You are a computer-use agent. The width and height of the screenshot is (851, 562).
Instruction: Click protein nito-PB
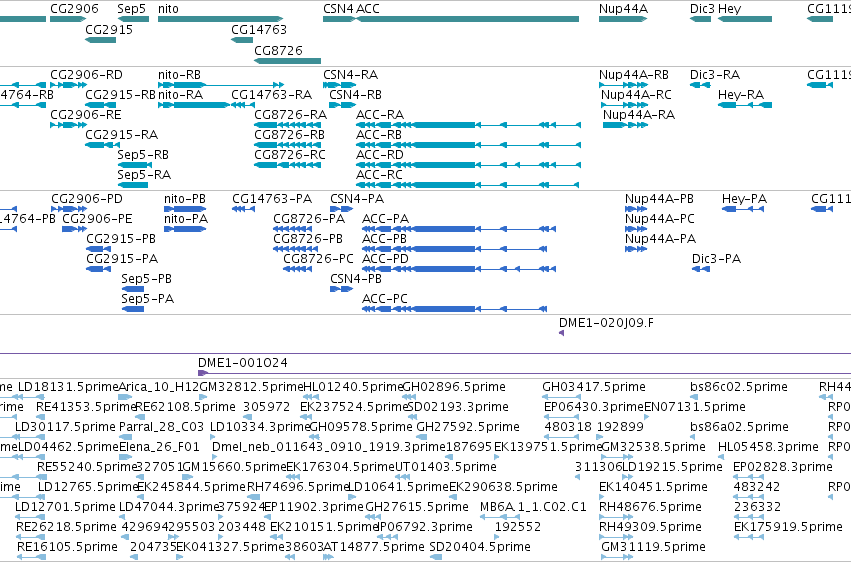pyautogui.click(x=185, y=209)
